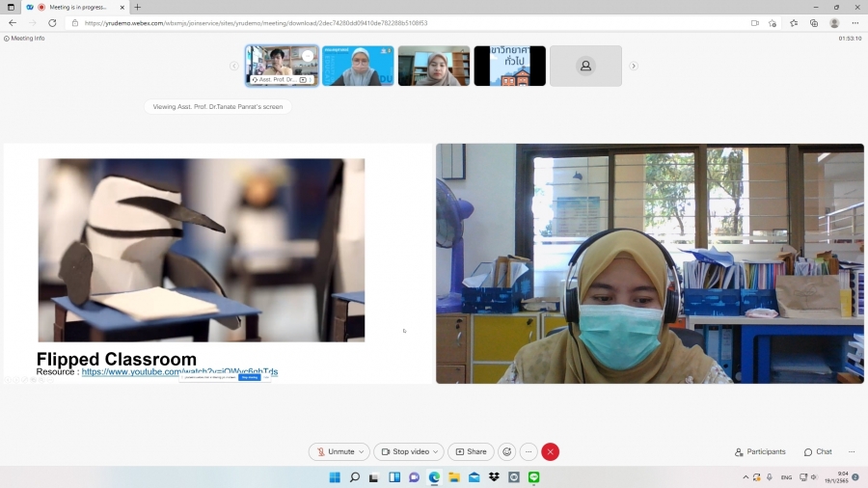Refresh the browser page

coord(50,23)
